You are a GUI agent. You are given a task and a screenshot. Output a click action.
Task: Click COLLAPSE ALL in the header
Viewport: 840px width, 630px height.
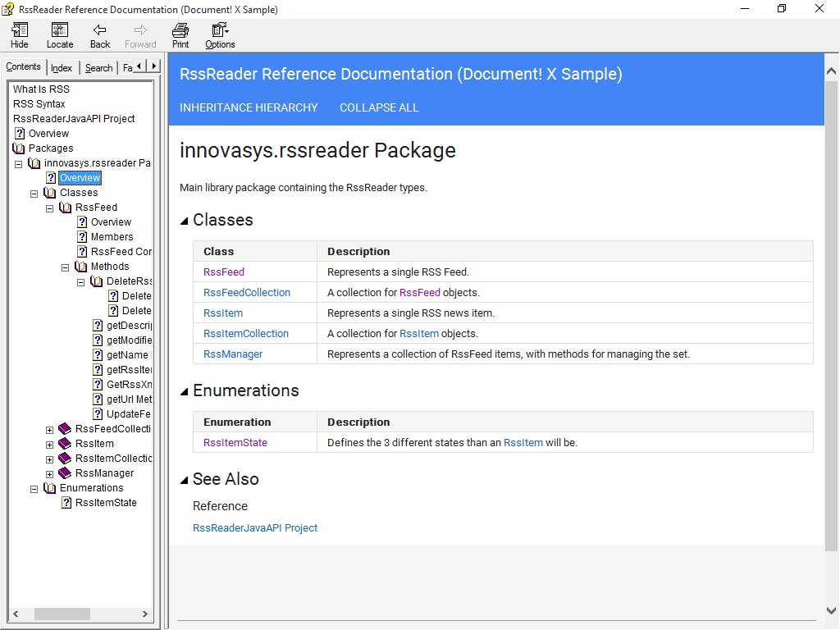379,107
